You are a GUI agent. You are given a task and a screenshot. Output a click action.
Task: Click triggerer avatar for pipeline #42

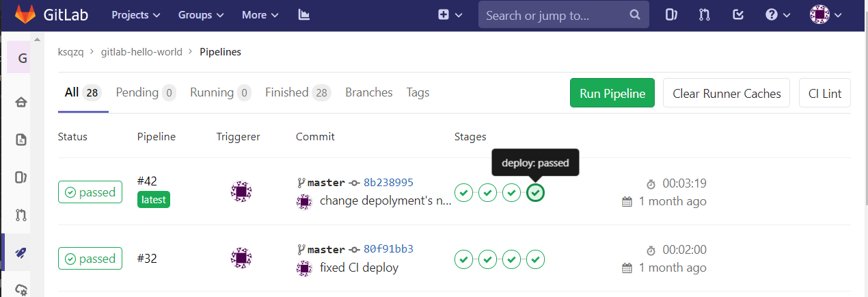(241, 192)
